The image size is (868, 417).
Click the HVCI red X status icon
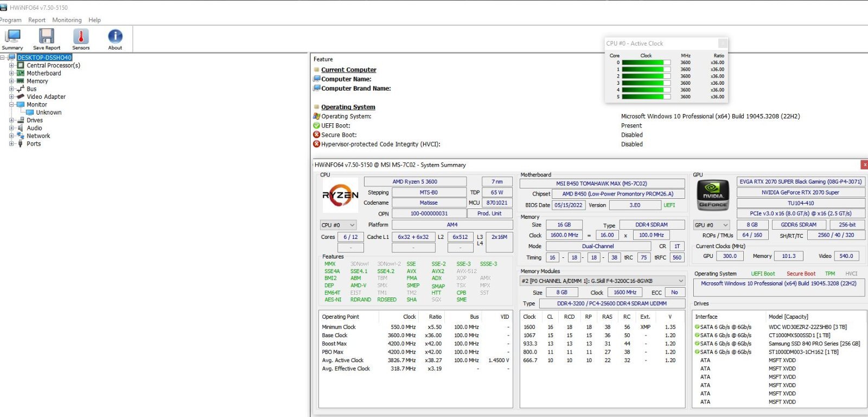[317, 144]
